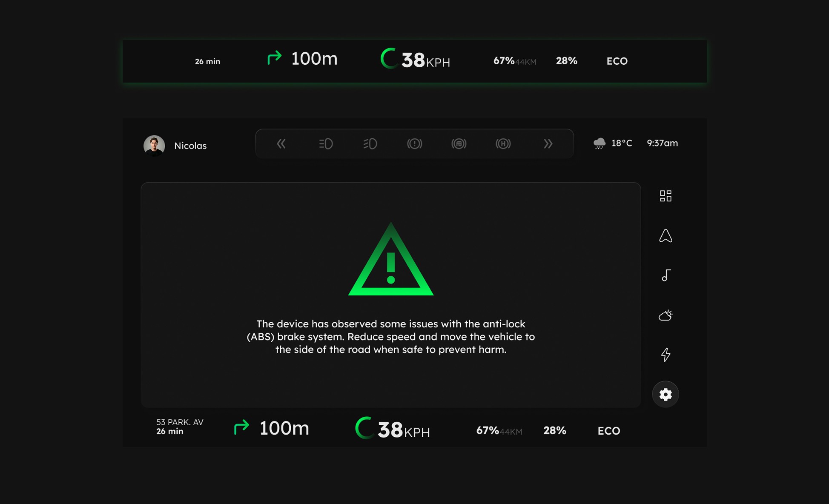829x504 pixels.
Task: Toggle the low beam headlight indicator
Action: 370,144
